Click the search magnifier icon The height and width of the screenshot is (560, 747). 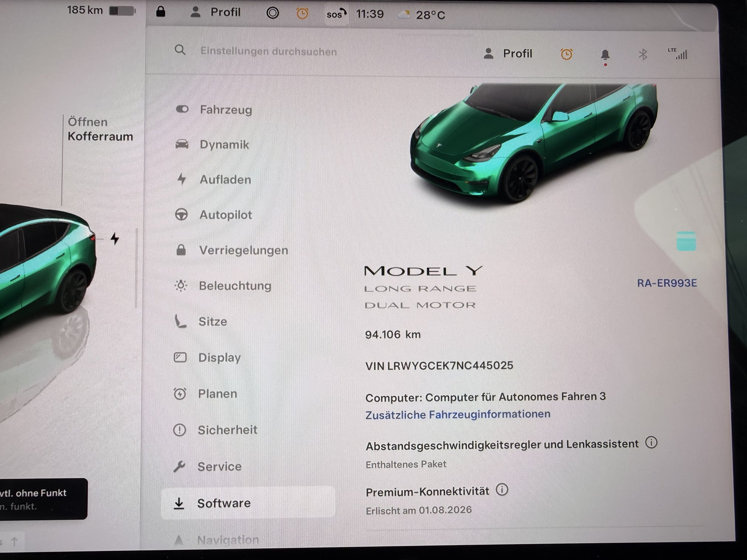tap(180, 50)
